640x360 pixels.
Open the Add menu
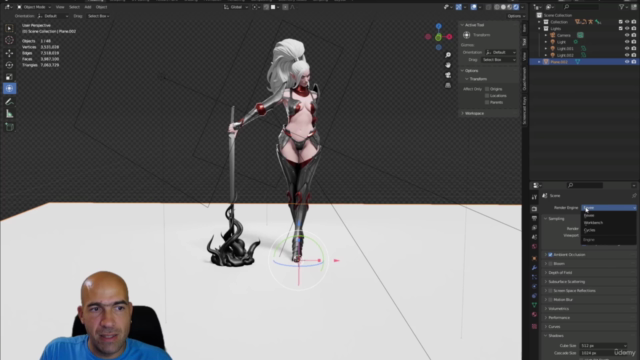pyautogui.click(x=88, y=7)
